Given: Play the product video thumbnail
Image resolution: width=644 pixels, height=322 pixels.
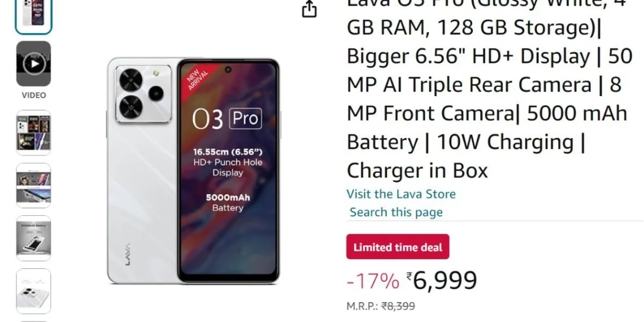Looking at the screenshot, I should point(34,64).
